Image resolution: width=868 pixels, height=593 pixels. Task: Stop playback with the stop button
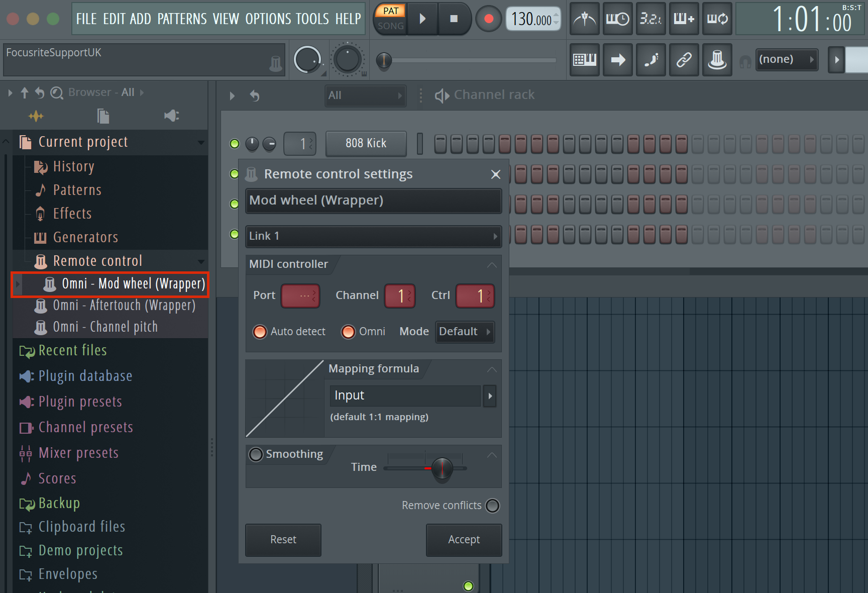pos(454,19)
